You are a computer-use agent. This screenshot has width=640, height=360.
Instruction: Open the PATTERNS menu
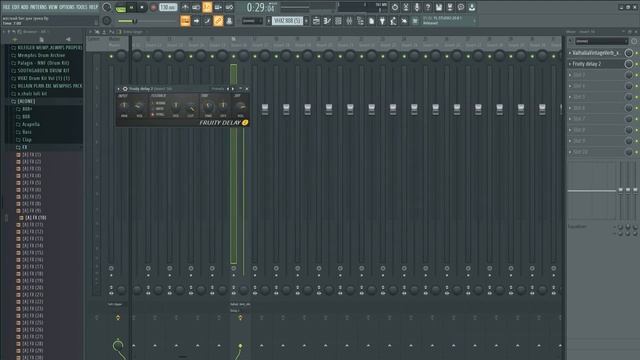click(38, 7)
